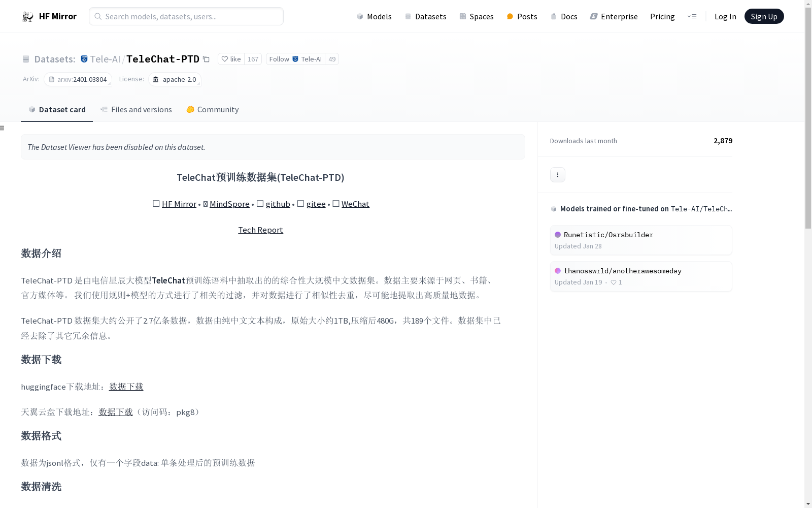Click the Runetistic/Osrsbuilder model avatar
Image resolution: width=812 pixels, height=508 pixels.
coord(558,235)
